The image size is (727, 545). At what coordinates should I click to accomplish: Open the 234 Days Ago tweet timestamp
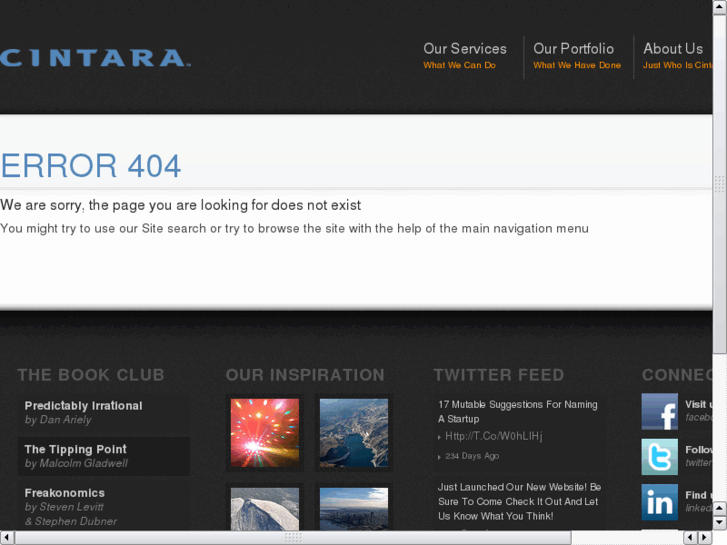click(472, 456)
